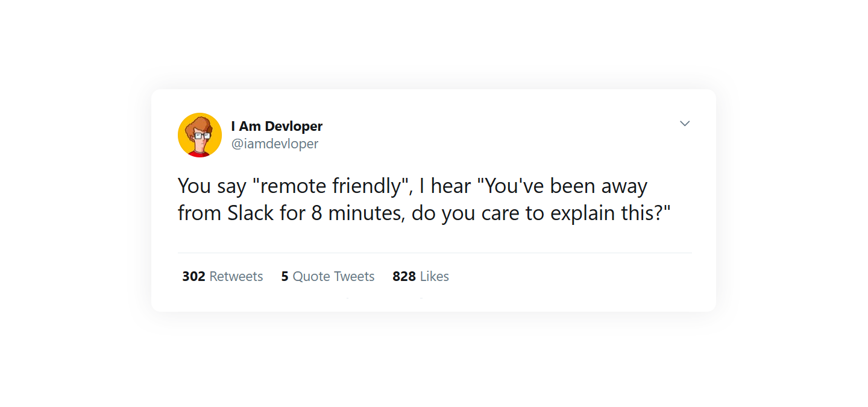Click the phrase "You've been away" in tweet
The width and height of the screenshot is (868, 407).
coord(566,186)
